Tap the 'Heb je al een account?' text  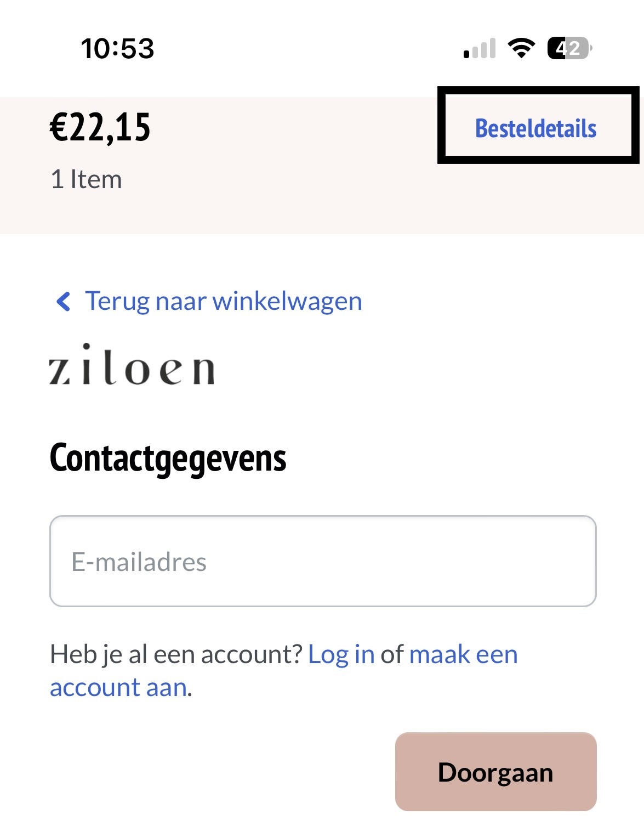[176, 654]
